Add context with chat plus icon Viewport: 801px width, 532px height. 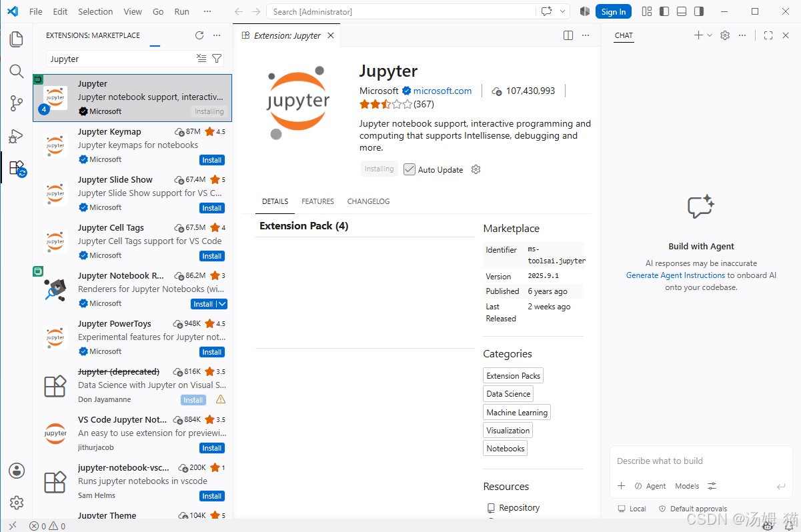[622, 486]
